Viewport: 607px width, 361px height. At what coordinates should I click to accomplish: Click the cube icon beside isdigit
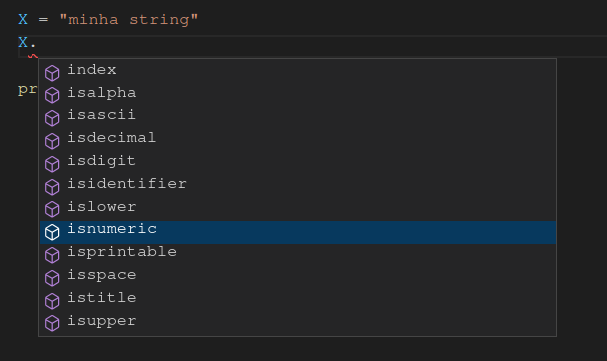pos(52,164)
